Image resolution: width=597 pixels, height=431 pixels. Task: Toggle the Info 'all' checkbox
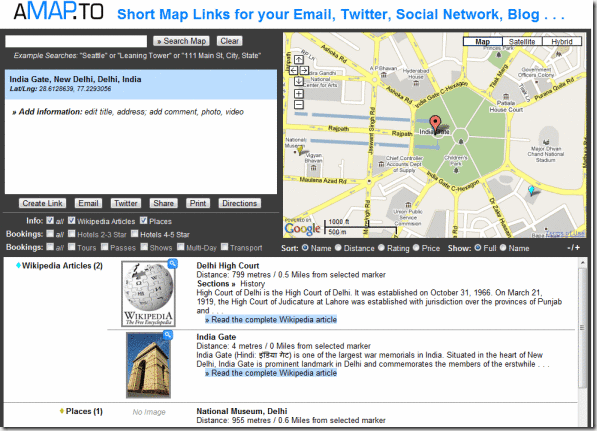click(50, 220)
